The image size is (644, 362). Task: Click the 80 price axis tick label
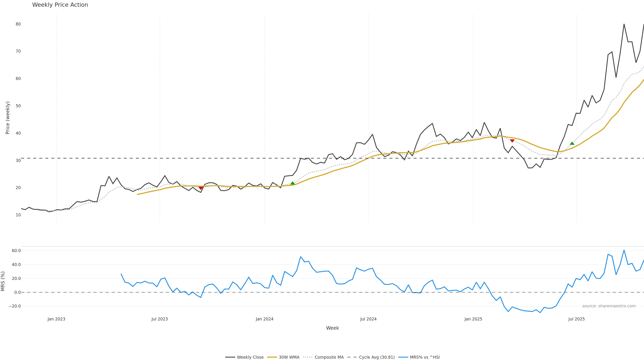[x=18, y=24]
